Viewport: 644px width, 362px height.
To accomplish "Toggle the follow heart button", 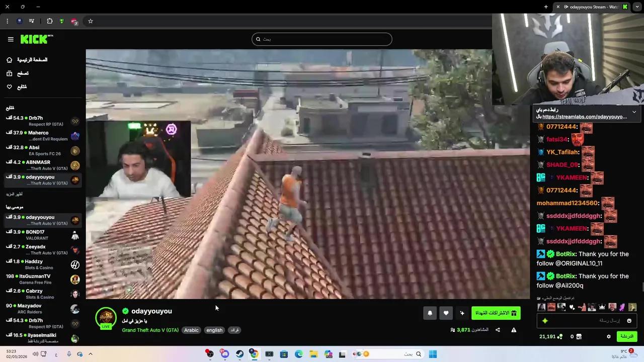I will (x=446, y=313).
